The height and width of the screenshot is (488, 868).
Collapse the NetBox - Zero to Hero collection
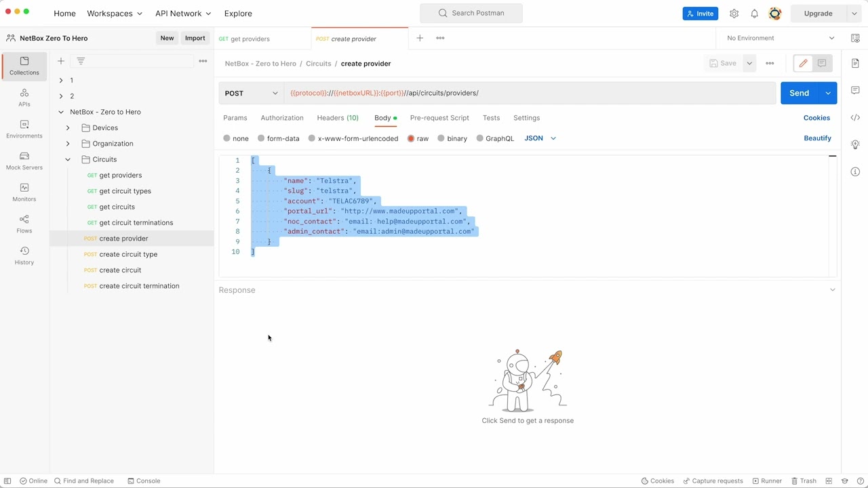coord(61,112)
